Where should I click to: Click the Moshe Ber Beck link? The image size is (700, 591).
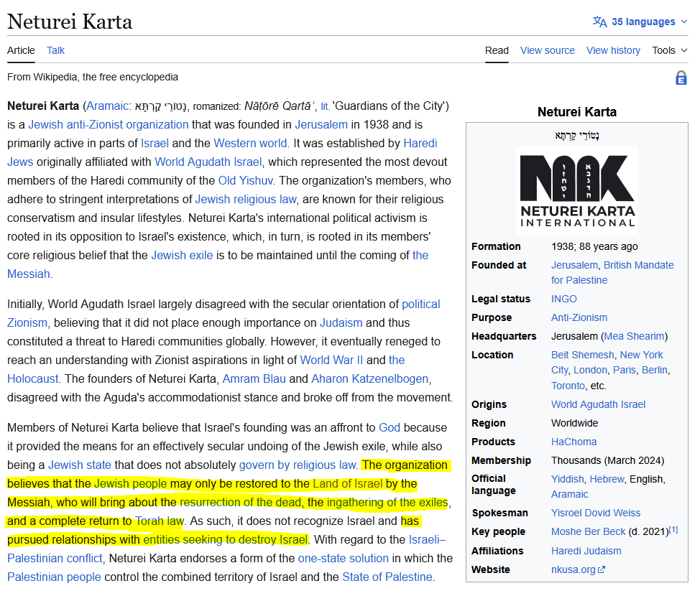(588, 531)
